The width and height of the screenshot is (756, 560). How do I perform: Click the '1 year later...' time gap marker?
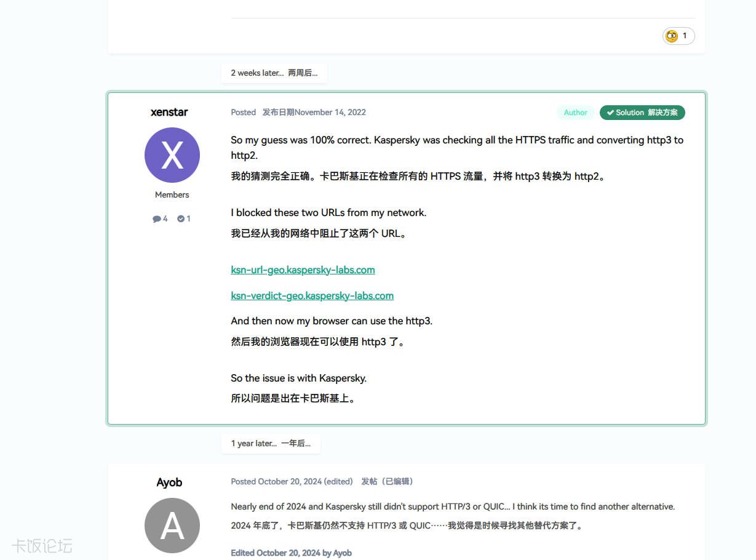click(x=271, y=443)
